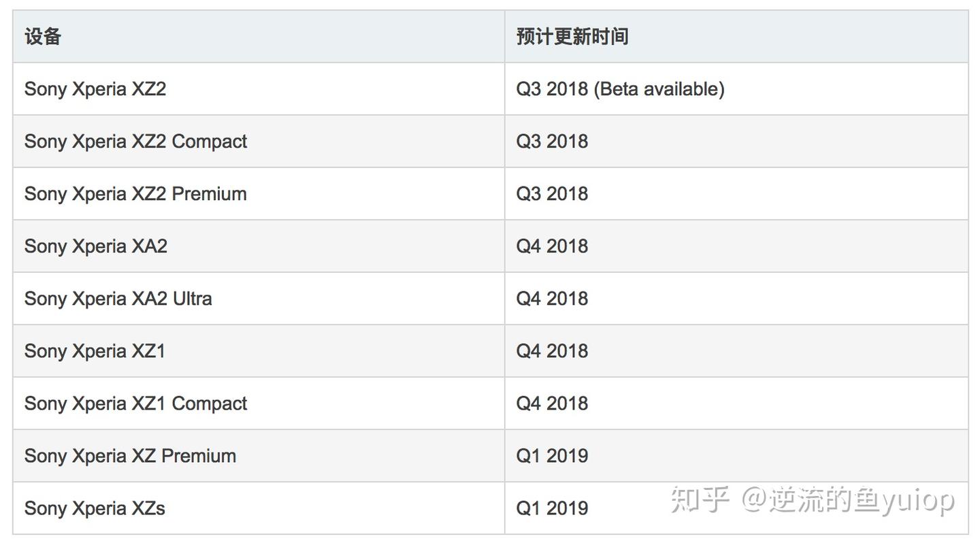Select the Sony Xperia XZs cell
This screenshot has width=980, height=543.
tap(95, 508)
